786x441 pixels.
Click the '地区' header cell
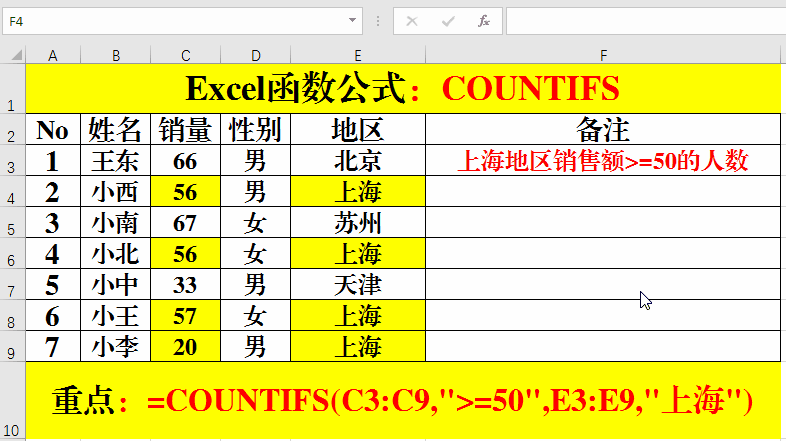[x=358, y=129]
